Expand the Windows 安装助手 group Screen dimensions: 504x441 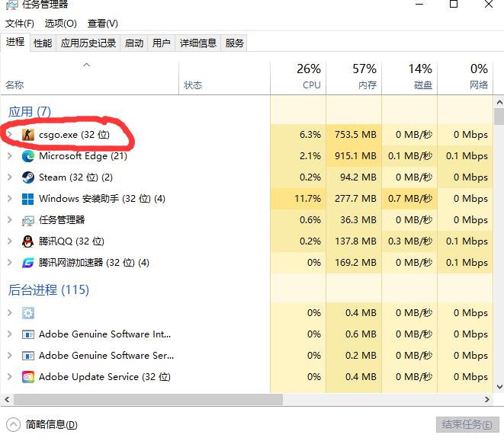click(x=10, y=199)
